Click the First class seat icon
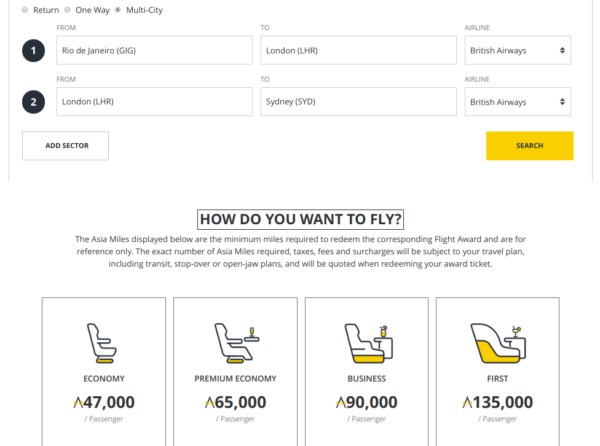The height and width of the screenshot is (446, 600). coord(497,341)
